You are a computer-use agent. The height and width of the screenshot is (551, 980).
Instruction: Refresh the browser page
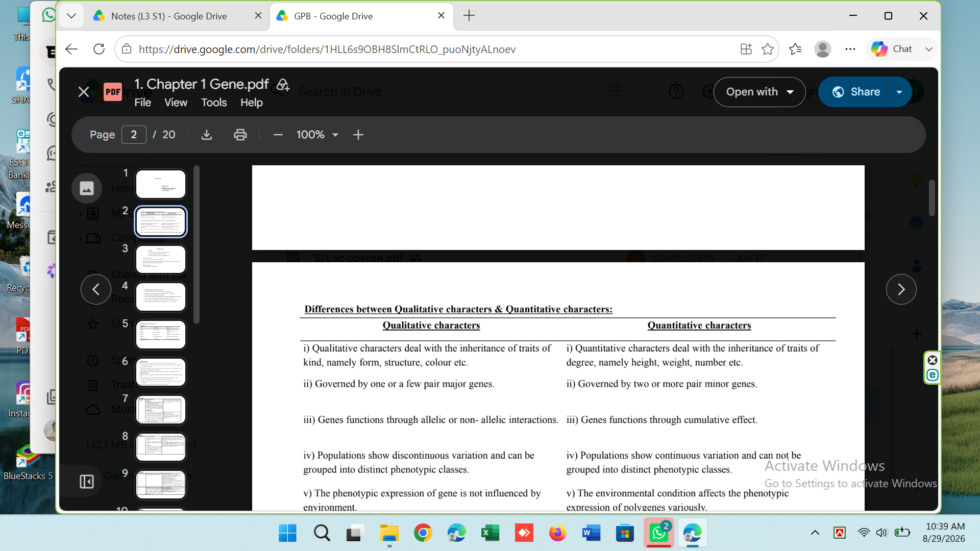pyautogui.click(x=99, y=49)
